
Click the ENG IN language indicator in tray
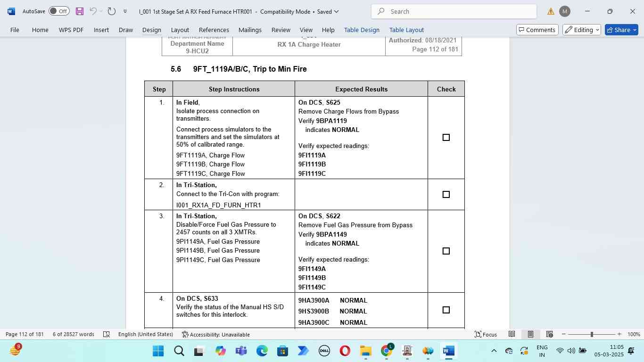pyautogui.click(x=542, y=351)
